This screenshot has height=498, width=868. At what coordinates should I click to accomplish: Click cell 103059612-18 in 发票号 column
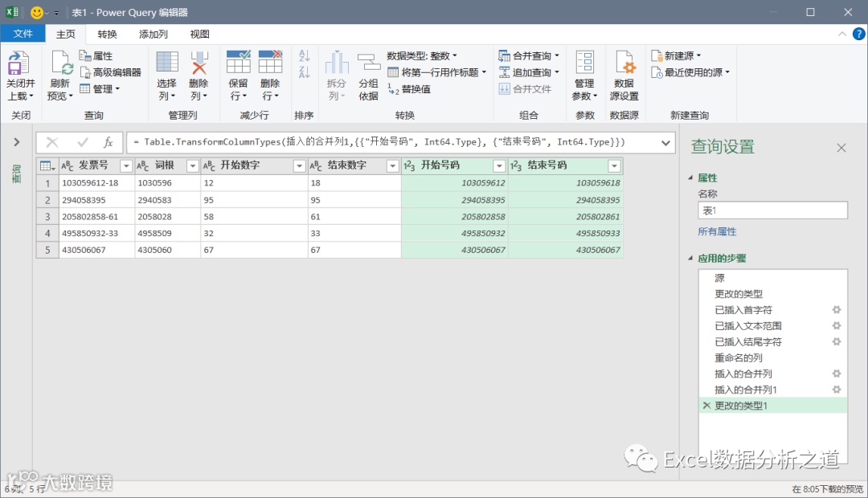click(97, 182)
